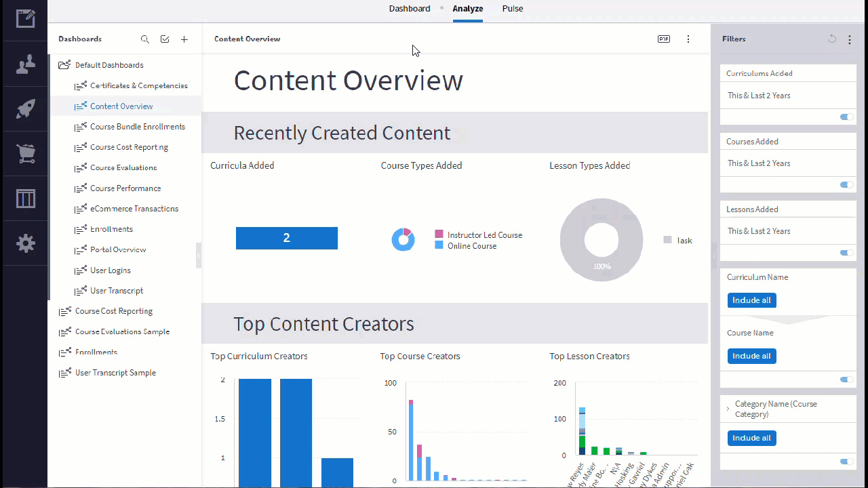Export the dashboard to PDF
Screen dimensions: 868x488
click(664, 39)
